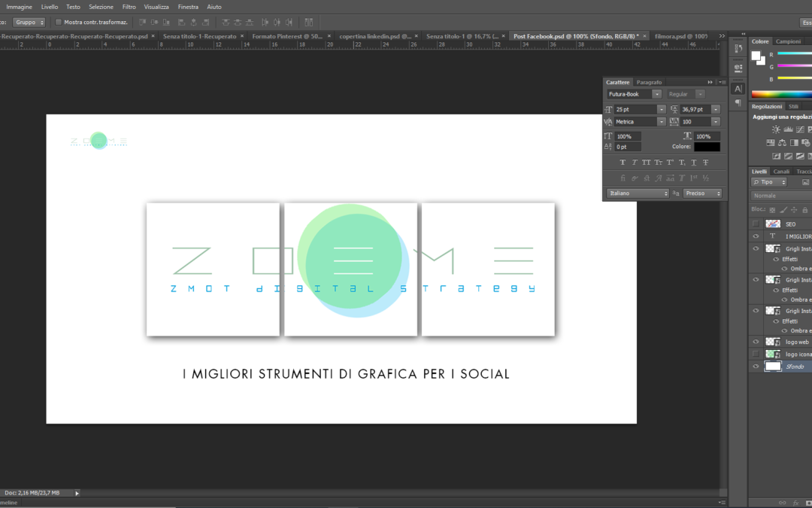Lock transparent pixels in Layers panel

[772, 210]
